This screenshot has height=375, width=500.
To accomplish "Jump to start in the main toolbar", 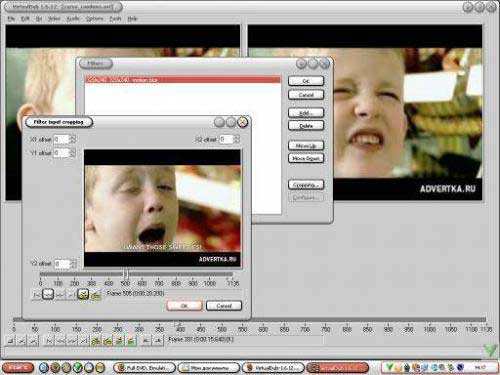I will click(49, 340).
